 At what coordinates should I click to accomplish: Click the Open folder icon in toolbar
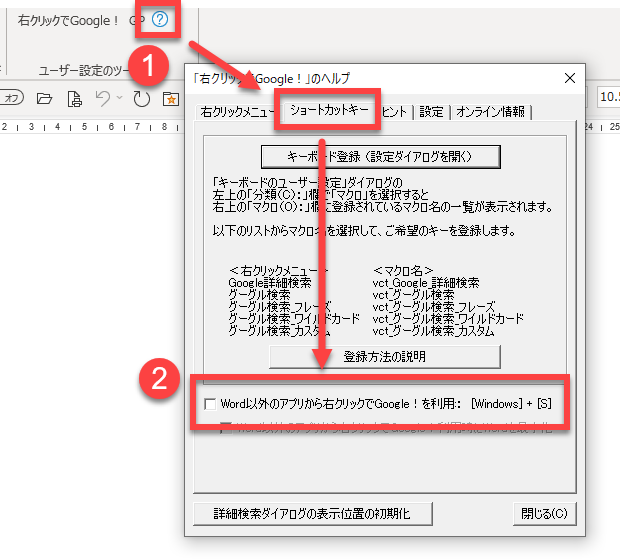coord(44,98)
